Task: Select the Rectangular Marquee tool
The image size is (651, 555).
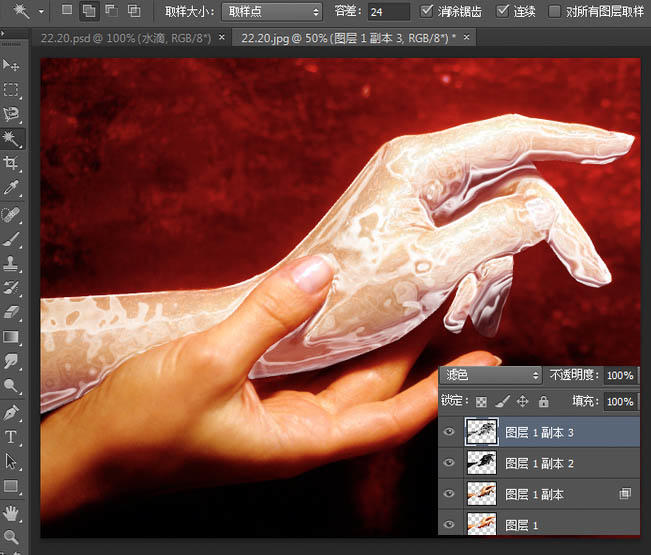Action: click(12, 90)
